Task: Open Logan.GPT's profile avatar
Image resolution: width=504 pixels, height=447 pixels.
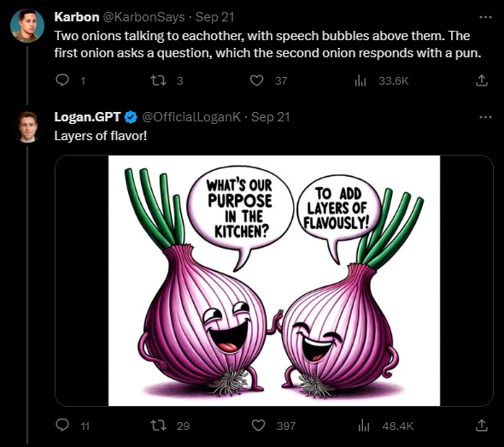Action: [27, 126]
